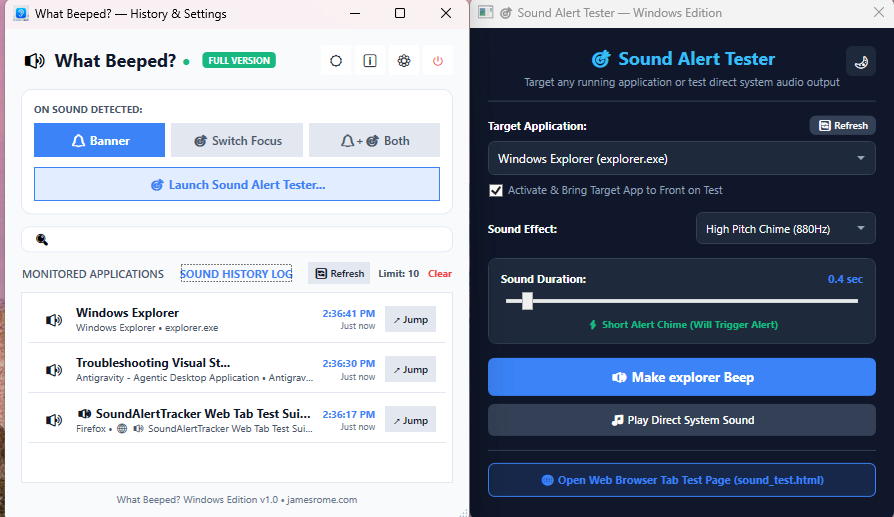Click Make explorer Beep button
Image resolution: width=894 pixels, height=517 pixels.
click(682, 377)
